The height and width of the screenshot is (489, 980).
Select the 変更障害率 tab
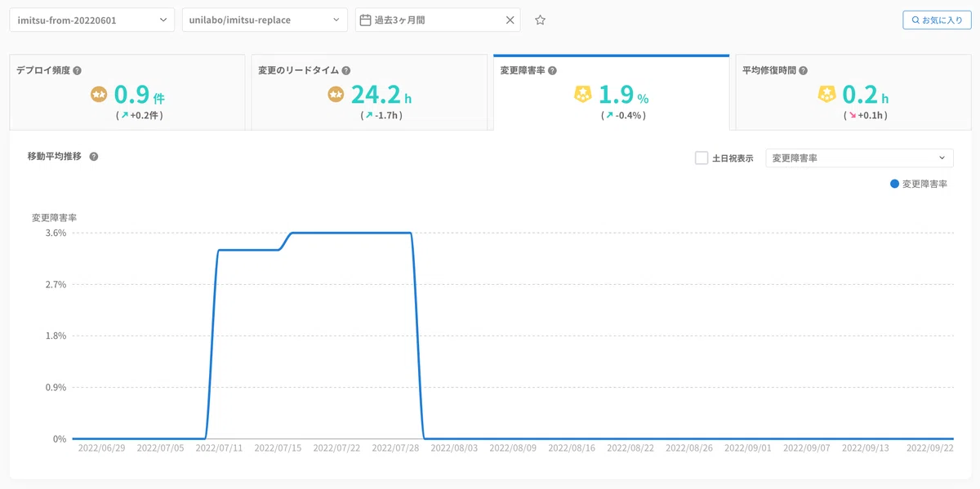tap(611, 92)
